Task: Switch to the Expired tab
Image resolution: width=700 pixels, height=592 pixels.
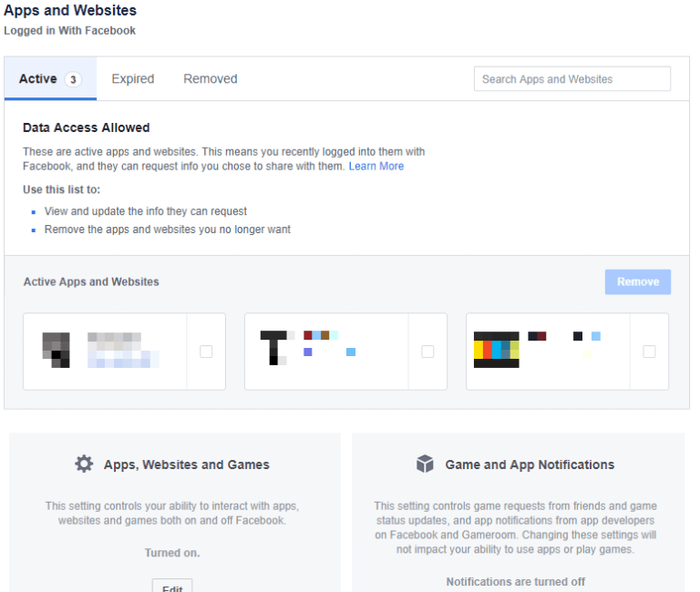Action: [x=133, y=79]
